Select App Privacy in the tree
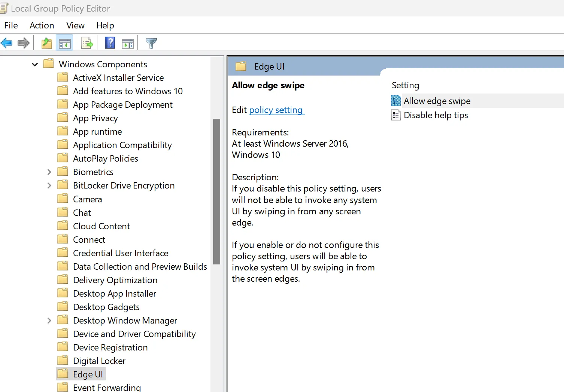 pyautogui.click(x=95, y=118)
